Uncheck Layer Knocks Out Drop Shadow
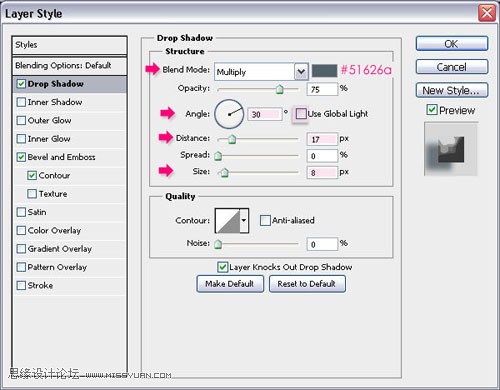The image size is (500, 390). [x=222, y=267]
